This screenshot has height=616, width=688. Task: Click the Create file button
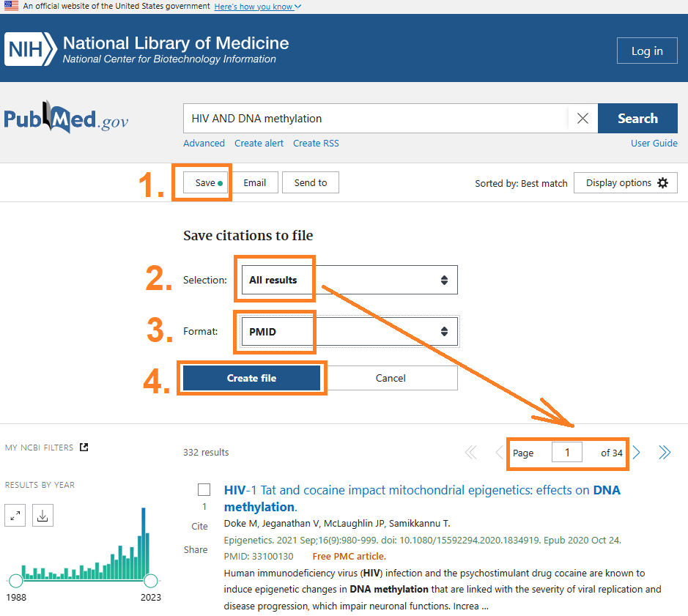click(251, 378)
